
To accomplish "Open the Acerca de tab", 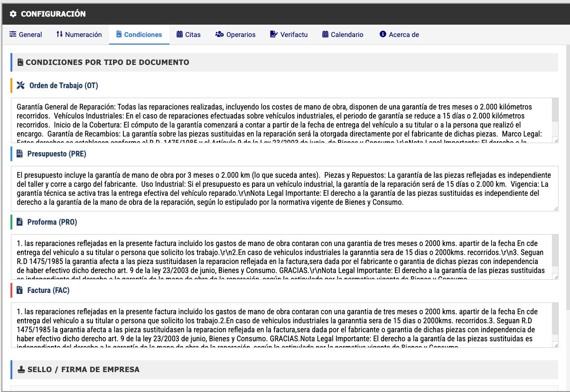I will click(x=399, y=35).
